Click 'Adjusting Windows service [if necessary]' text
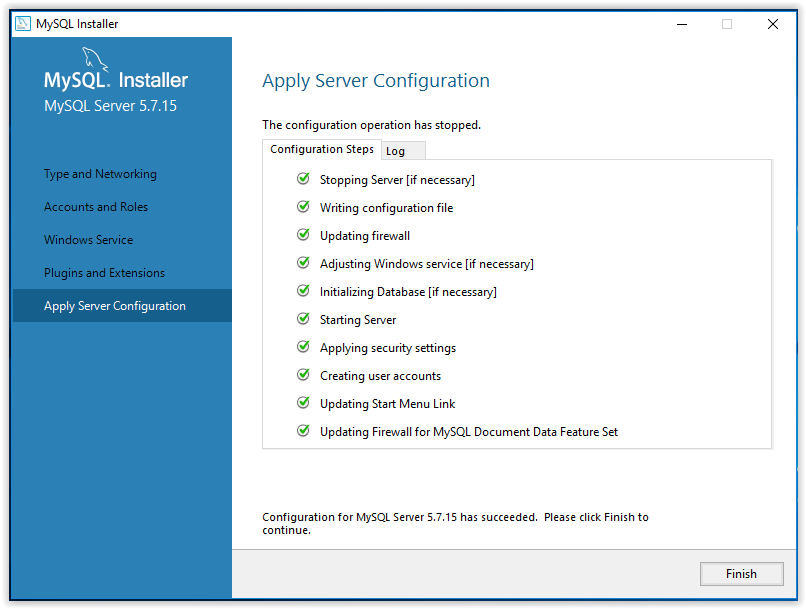Screen dimensions: 806x609 click(427, 264)
